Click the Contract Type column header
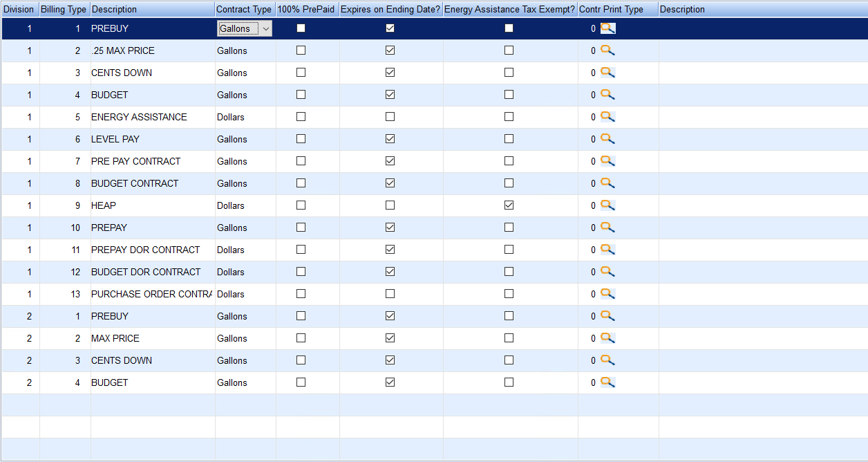Image resolution: width=868 pixels, height=462 pixels. (x=245, y=9)
